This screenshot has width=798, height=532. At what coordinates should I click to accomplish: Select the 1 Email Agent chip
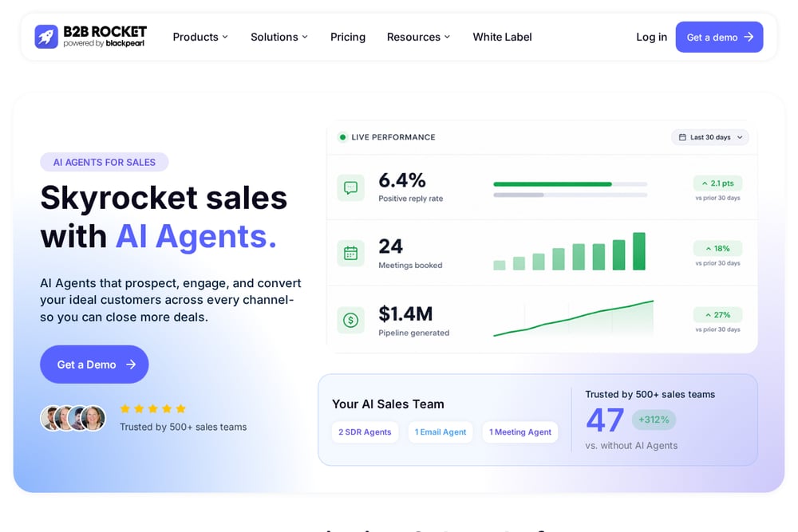440,432
